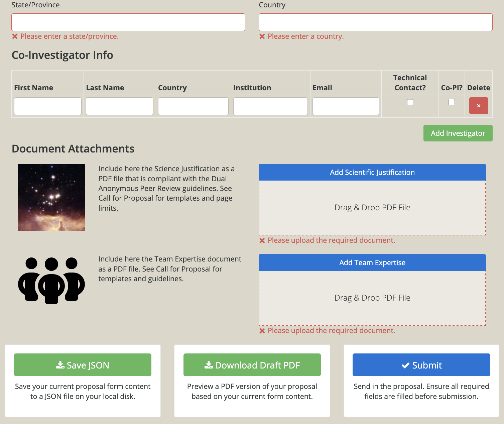Focus the co-investigator Email field

click(346, 106)
